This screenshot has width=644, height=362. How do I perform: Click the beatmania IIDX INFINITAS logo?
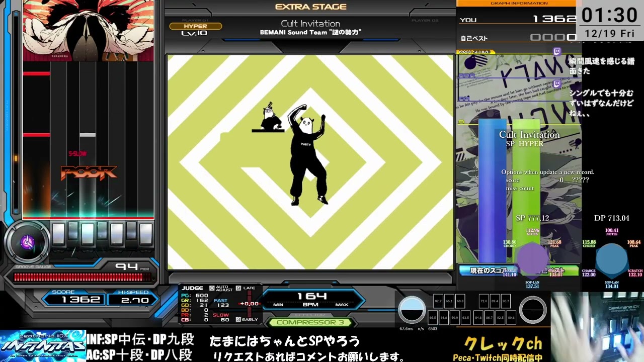pos(43,345)
